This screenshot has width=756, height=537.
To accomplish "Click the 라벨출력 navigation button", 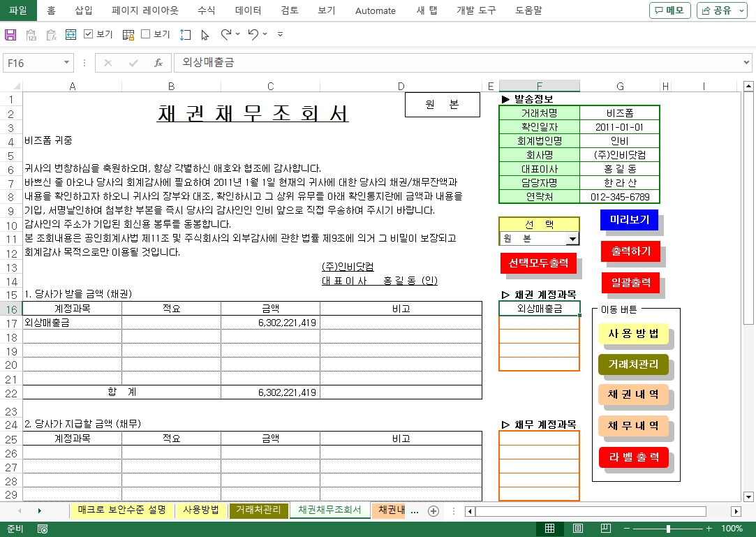I will pyautogui.click(x=633, y=457).
